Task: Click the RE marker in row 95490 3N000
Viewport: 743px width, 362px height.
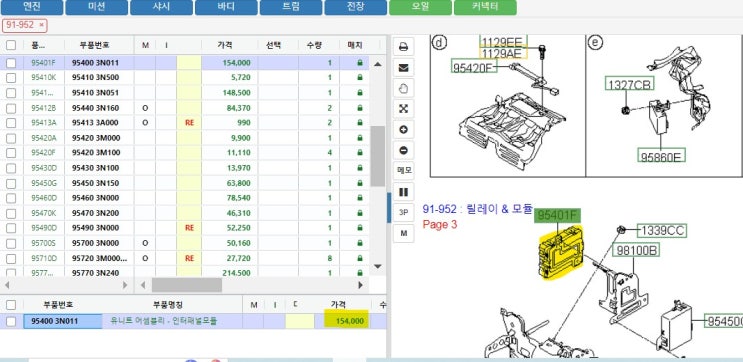Action: pos(190,228)
